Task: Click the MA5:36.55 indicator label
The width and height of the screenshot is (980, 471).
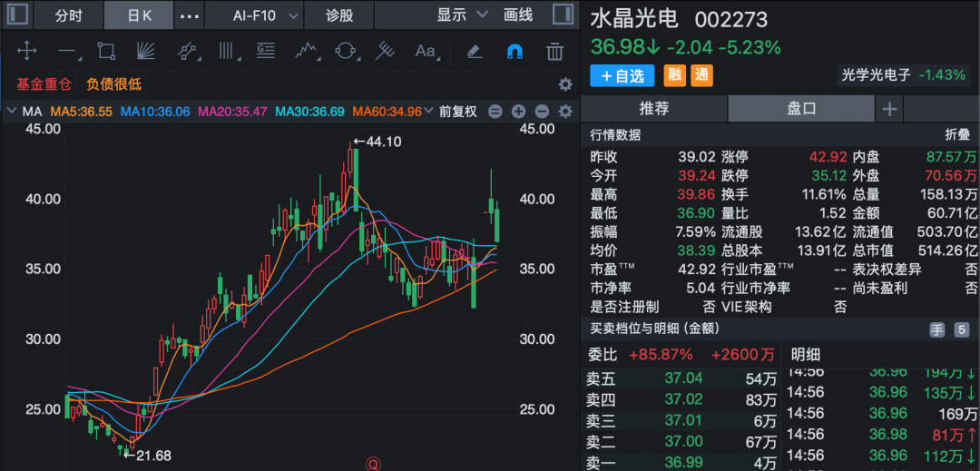Action: 82,112
